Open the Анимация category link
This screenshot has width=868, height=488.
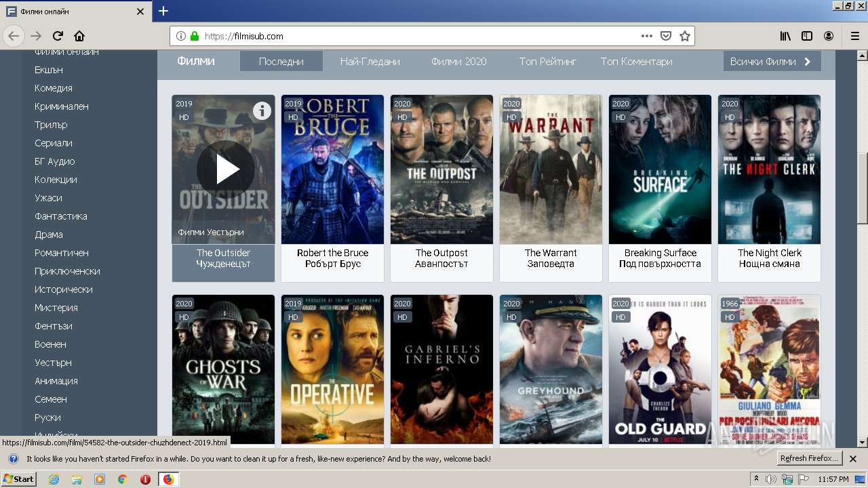coord(56,381)
